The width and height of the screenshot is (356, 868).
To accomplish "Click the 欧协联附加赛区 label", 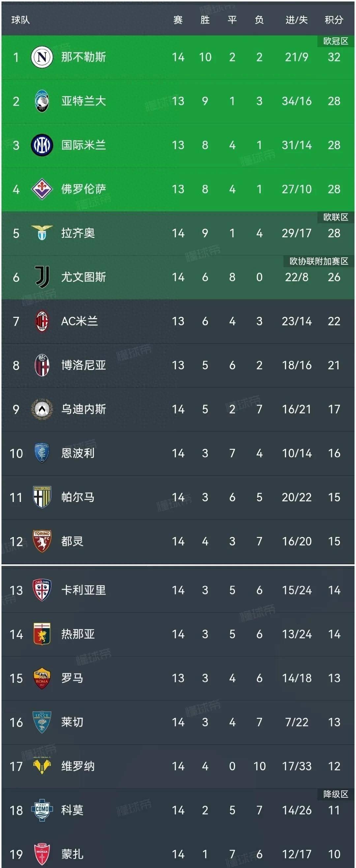I will click(x=319, y=261).
